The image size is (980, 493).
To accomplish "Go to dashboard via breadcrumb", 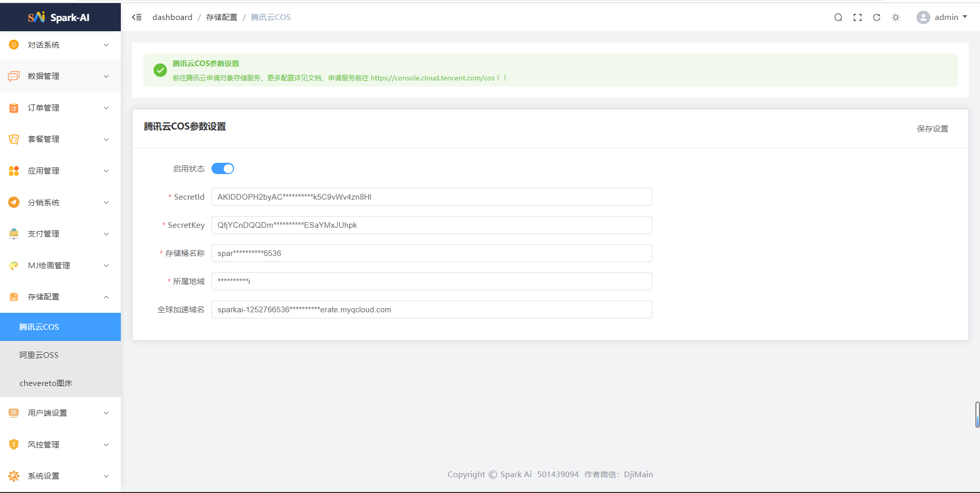I will click(172, 17).
